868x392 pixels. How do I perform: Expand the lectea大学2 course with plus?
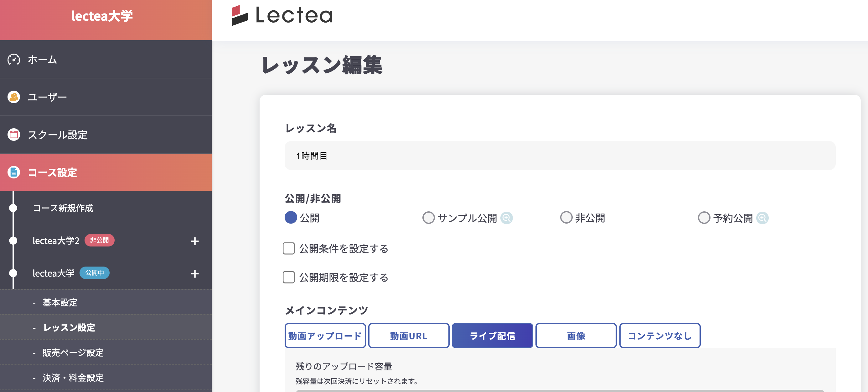(x=195, y=241)
